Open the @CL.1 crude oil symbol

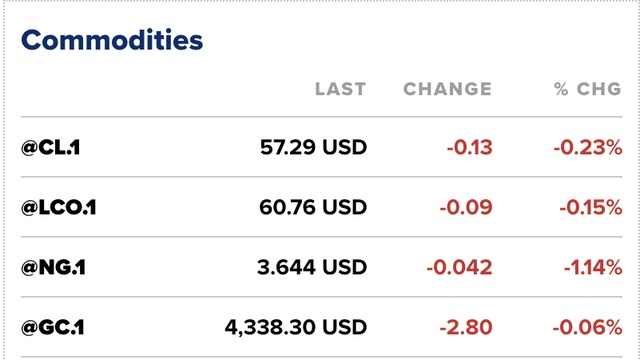tap(53, 147)
